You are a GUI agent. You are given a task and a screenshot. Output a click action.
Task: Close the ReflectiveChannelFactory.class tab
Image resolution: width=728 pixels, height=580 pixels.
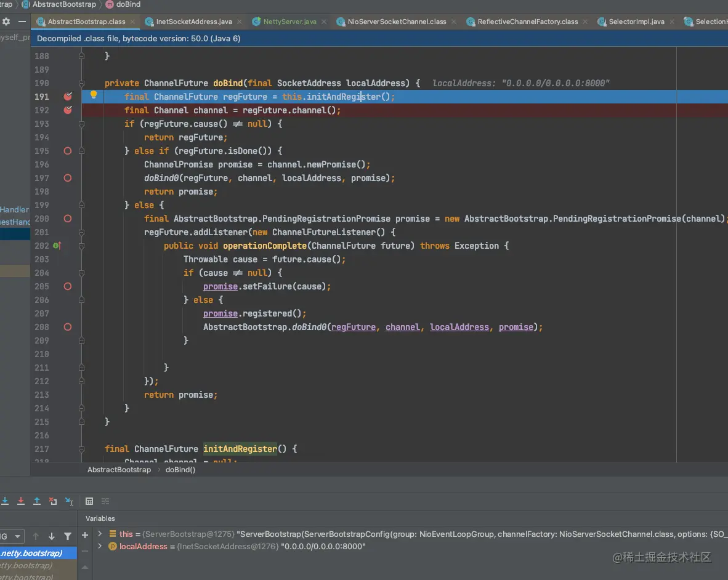click(586, 22)
